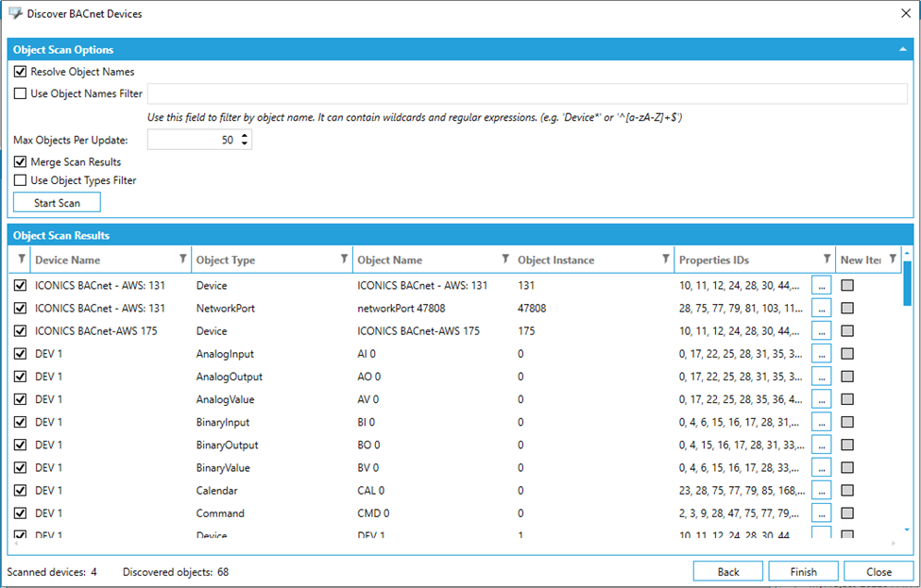Open property IDs editor for Device 131 row

tap(821, 286)
